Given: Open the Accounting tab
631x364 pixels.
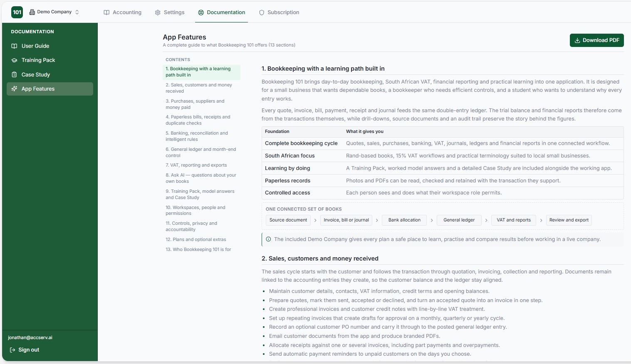Looking at the screenshot, I should (122, 12).
